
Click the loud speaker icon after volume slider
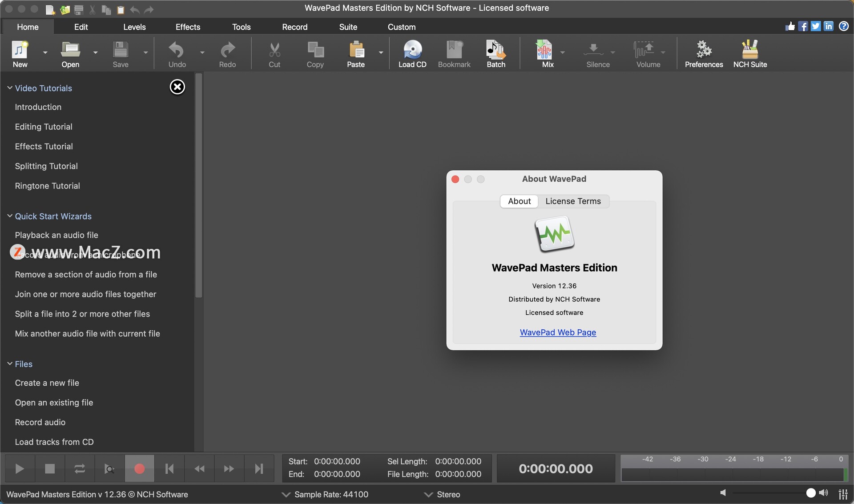point(824,493)
